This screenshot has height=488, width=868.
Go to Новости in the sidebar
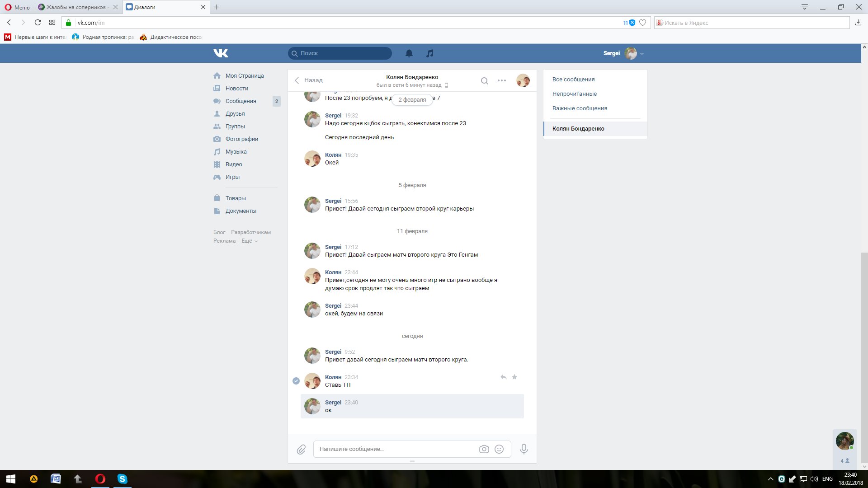pyautogui.click(x=237, y=89)
